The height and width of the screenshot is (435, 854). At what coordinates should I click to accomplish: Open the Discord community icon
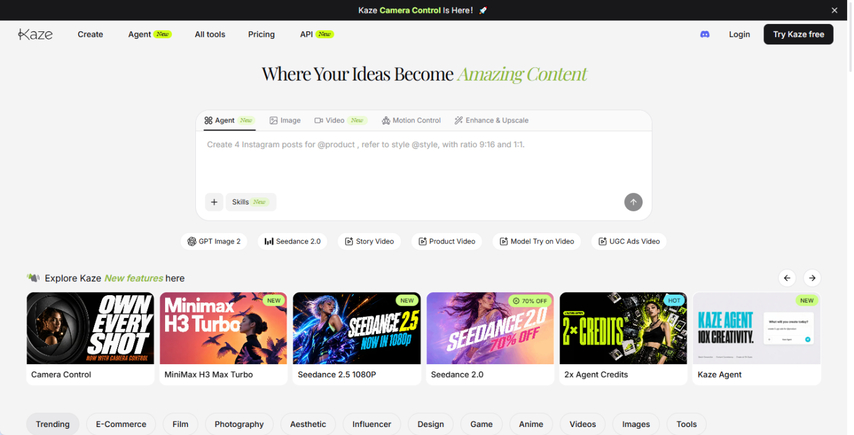coord(704,34)
